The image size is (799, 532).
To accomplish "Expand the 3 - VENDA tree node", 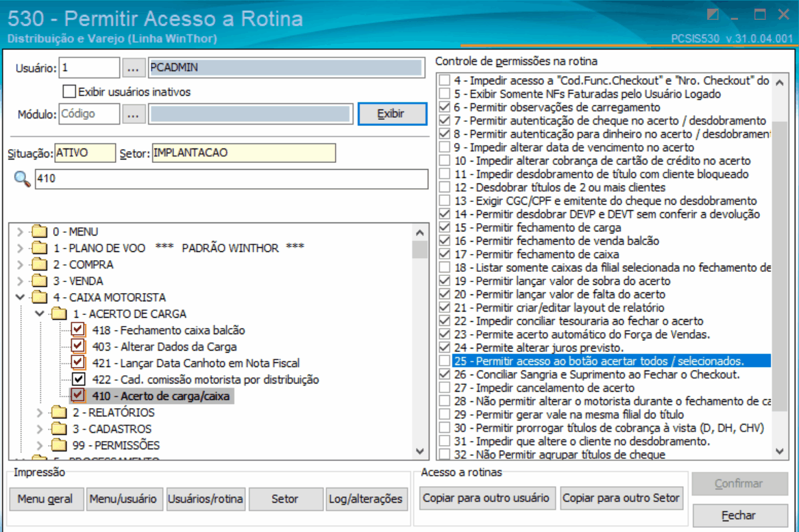I will coord(20,281).
